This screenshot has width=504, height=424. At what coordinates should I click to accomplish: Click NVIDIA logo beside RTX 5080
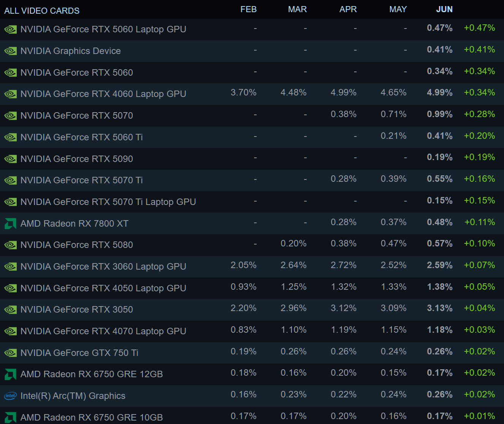coord(10,245)
